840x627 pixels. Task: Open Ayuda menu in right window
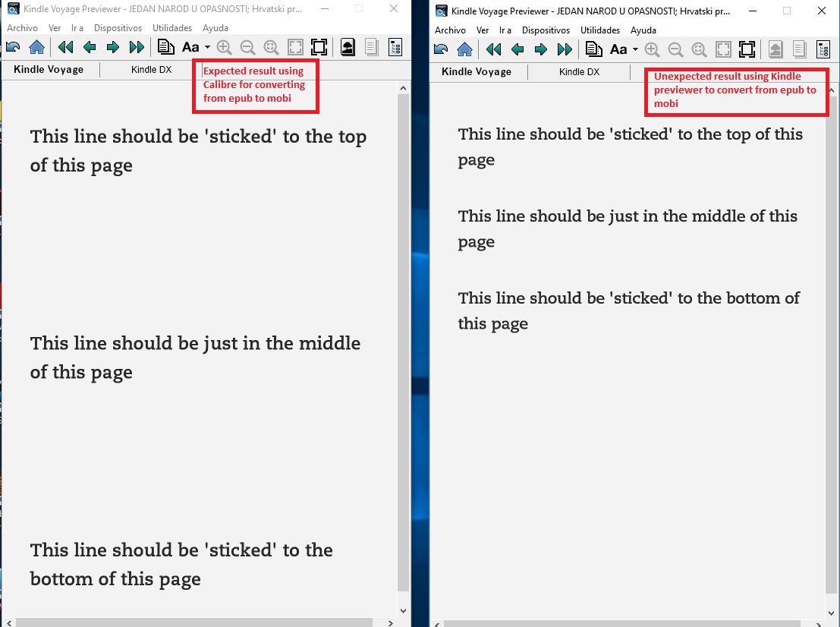pos(643,30)
